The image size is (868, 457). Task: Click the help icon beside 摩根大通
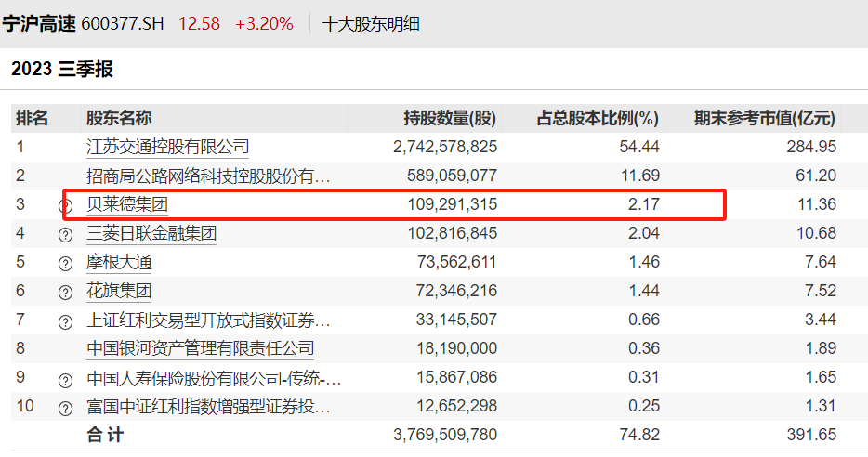tap(65, 264)
